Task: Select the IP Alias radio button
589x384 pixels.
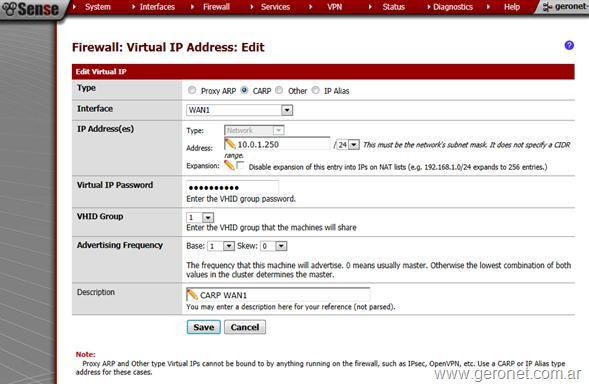Action: coord(316,90)
